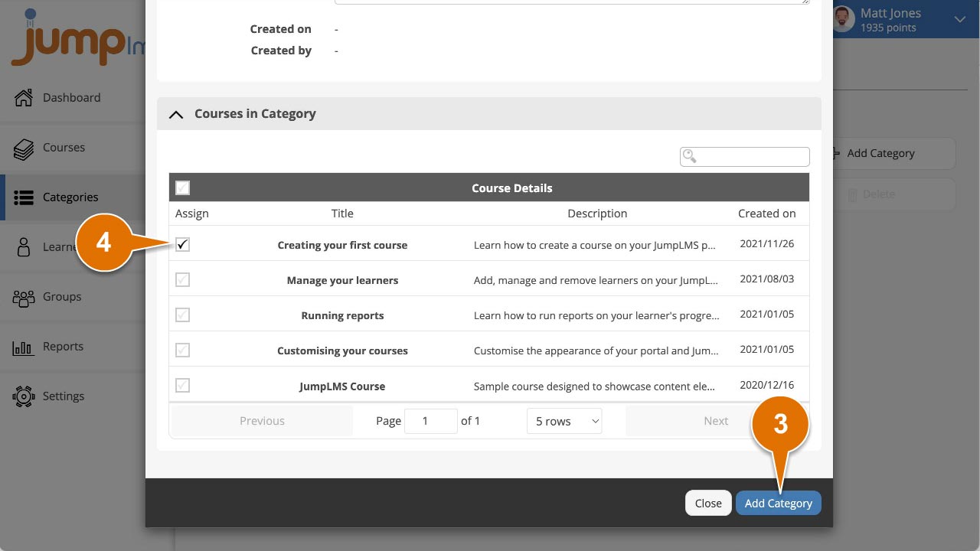Click 'Creating your first course' title
Image resolution: width=980 pixels, height=551 pixels.
[x=342, y=245]
